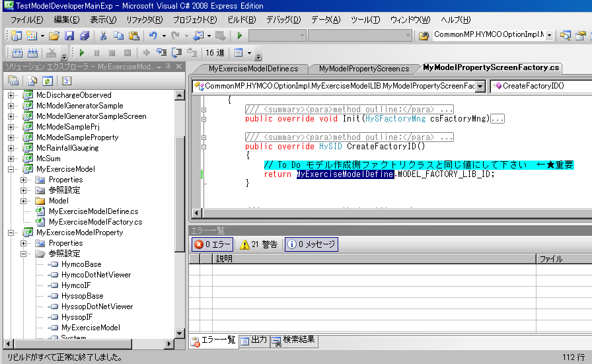This screenshot has height=364, width=592.
Task: Click the Show All Files icon in Solution Explorer
Action: [x=32, y=81]
